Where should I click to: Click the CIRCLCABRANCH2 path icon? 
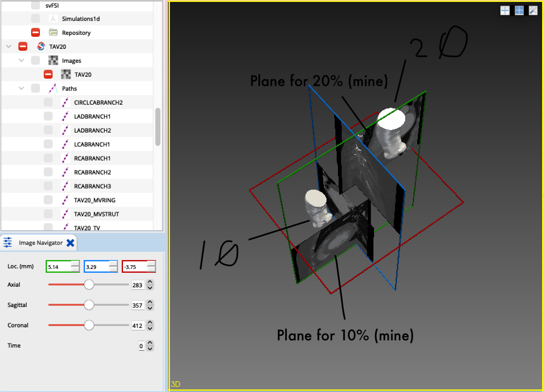[x=65, y=102]
